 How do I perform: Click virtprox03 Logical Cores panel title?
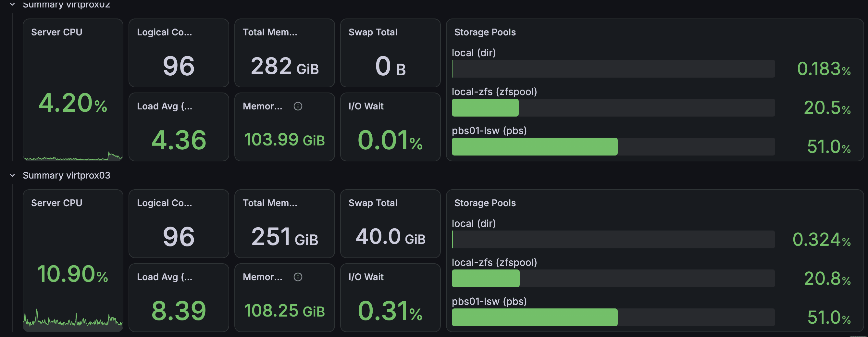click(x=165, y=203)
